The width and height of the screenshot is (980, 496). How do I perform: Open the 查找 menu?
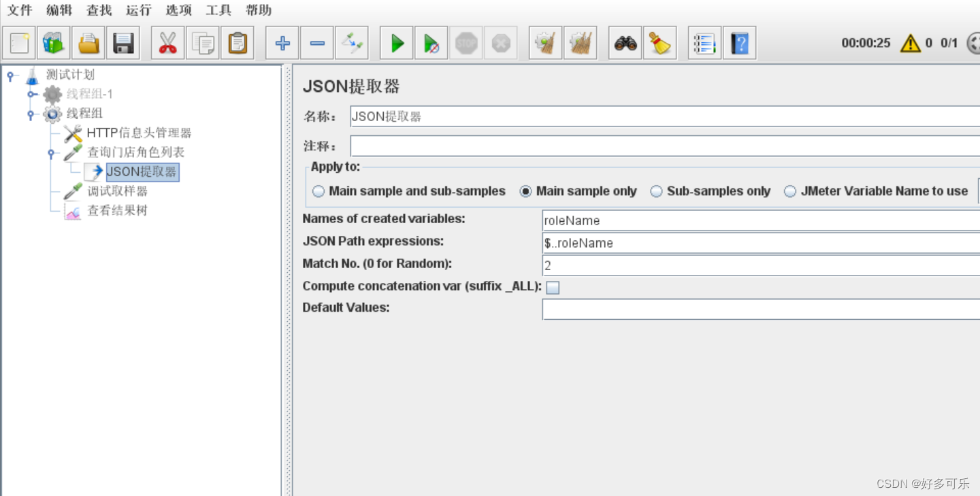99,10
